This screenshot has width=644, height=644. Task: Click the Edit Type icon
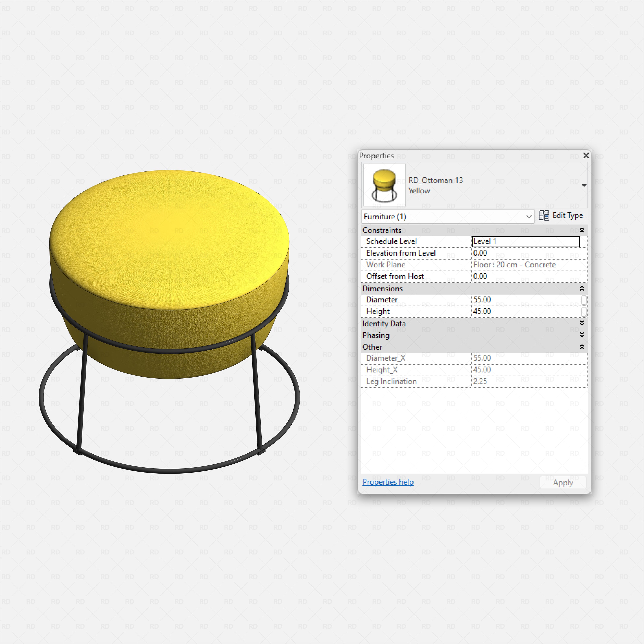coord(544,216)
